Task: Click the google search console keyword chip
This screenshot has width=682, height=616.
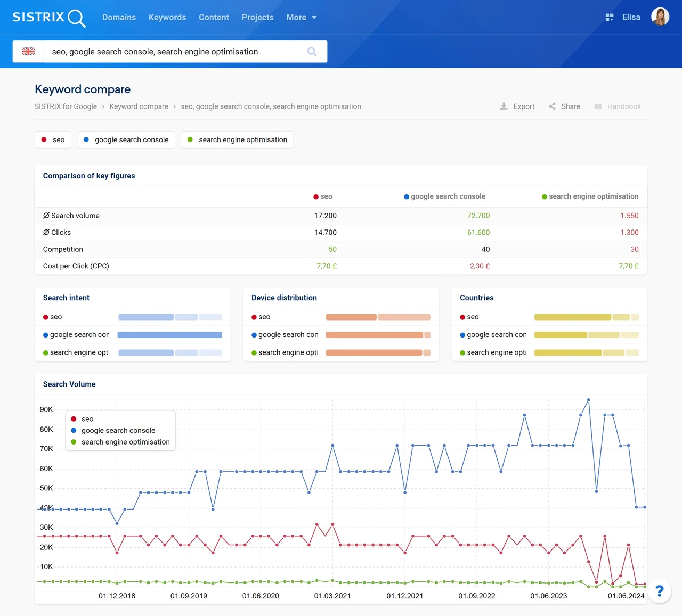Action: 126,139
